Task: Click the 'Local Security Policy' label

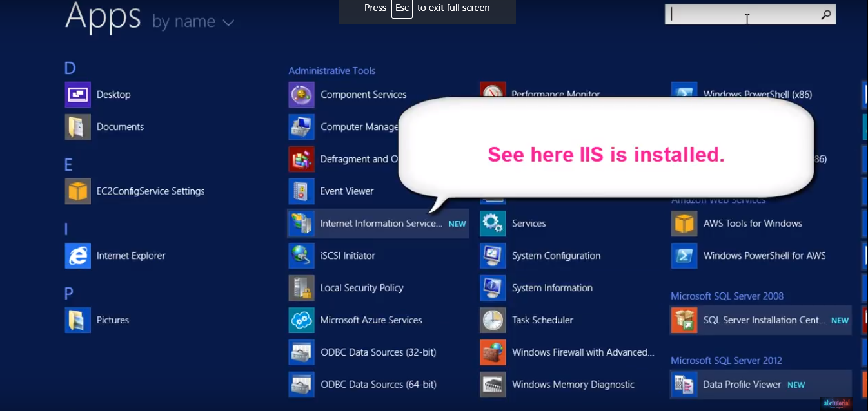Action: [x=362, y=288]
